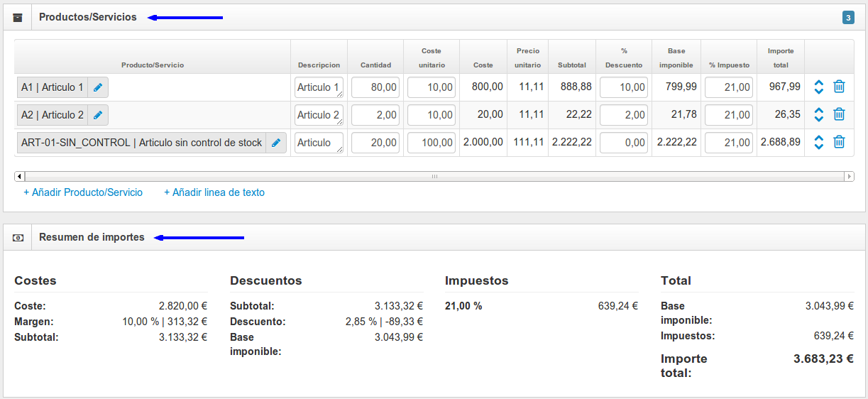The height and width of the screenshot is (399, 868).
Task: Reorder arrows for A1 Articulo 1 row
Action: (818, 87)
